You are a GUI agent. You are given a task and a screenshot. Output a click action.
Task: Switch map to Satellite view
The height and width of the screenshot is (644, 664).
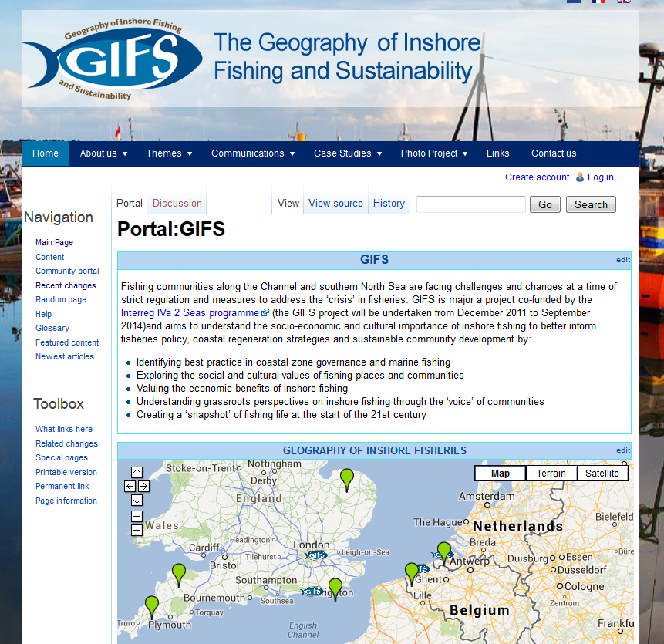[602, 474]
